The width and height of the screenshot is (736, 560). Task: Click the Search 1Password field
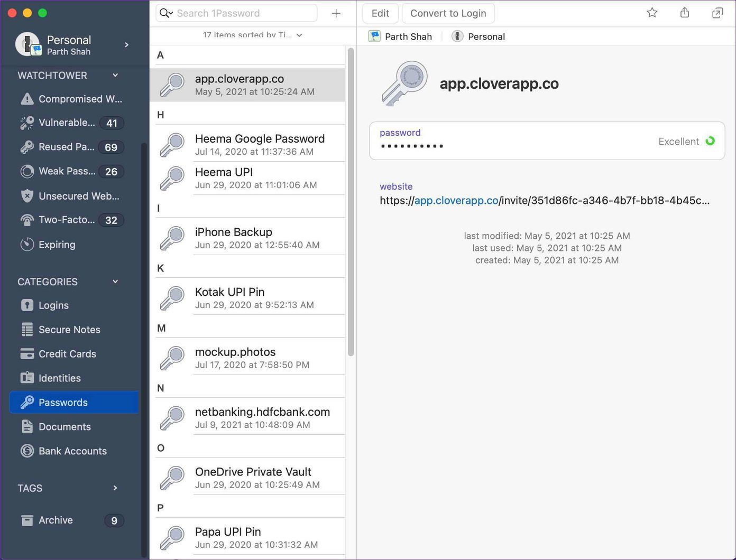[x=236, y=13]
